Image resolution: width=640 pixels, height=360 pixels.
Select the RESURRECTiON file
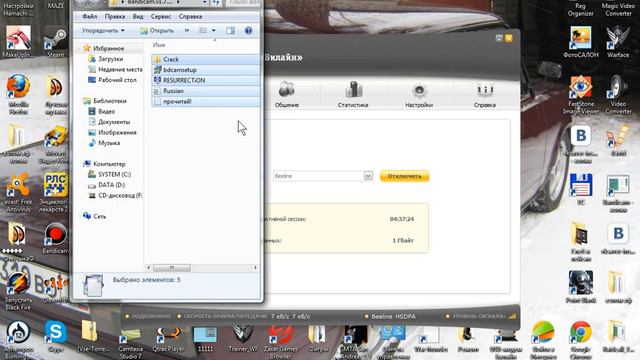206,80
